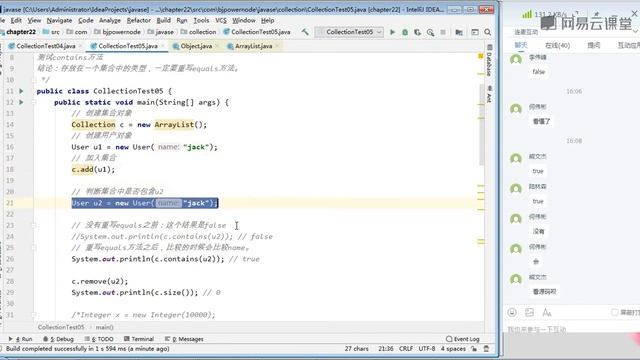
Task: Click the bjpowernode breadcrumb in navigation bar
Action: coord(117,32)
